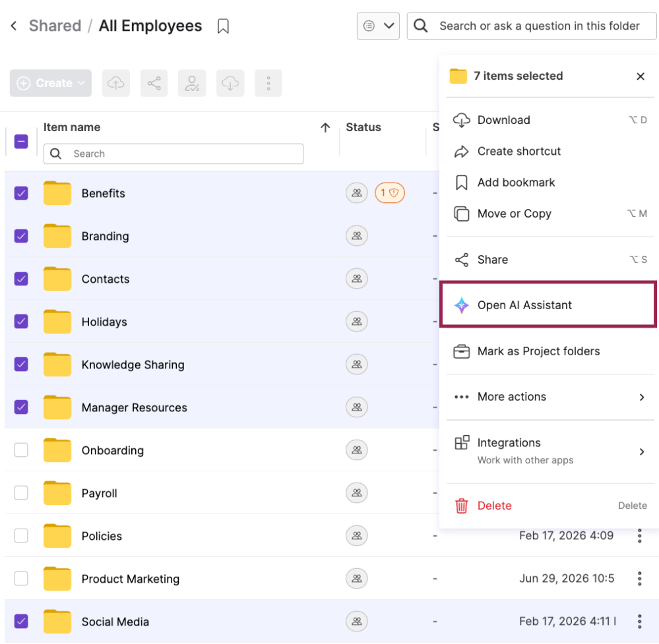Click the request approval person icon
Image resolution: width=659 pixels, height=644 pixels.
[x=192, y=83]
